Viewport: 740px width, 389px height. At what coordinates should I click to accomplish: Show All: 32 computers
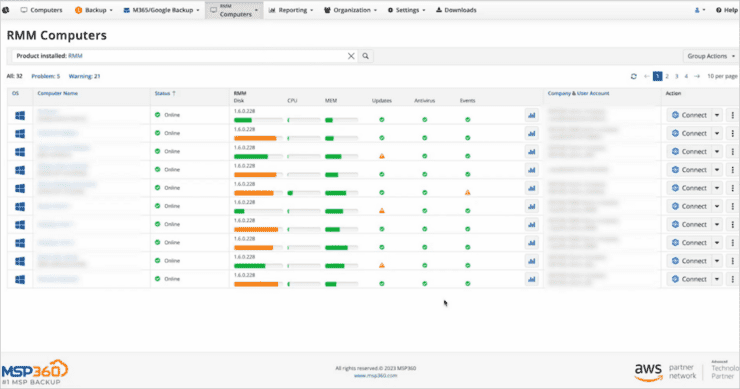pos(14,76)
